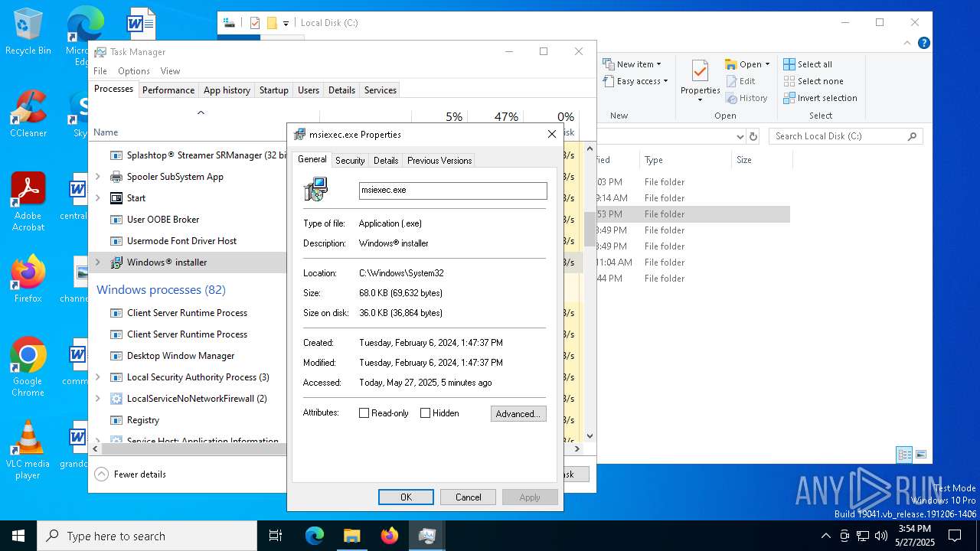Click Fewer details arrow icon

tap(101, 474)
